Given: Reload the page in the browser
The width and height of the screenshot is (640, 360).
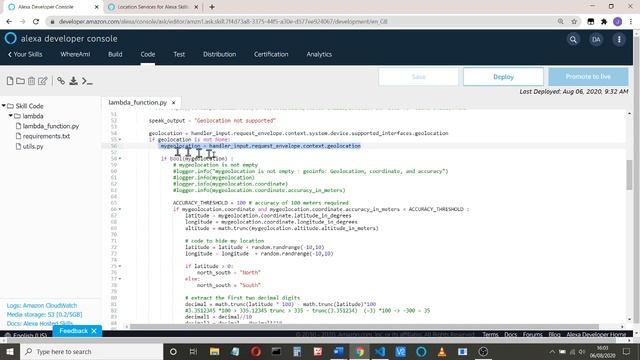Looking at the screenshot, I should [x=36, y=22].
